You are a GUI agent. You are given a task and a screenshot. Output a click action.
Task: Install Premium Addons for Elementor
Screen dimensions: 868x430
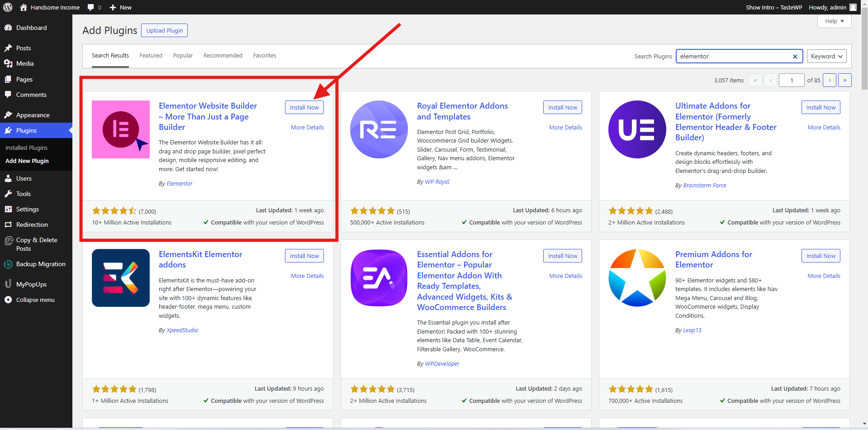click(x=821, y=256)
